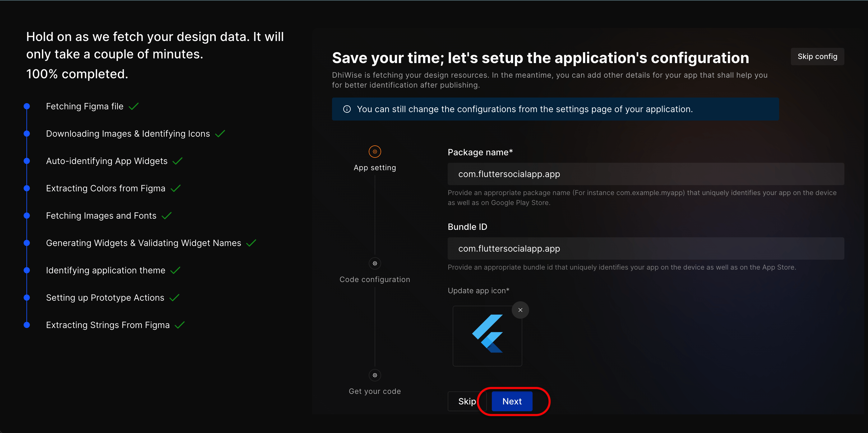Click the Code configuration step icon
868x433 pixels.
point(375,263)
